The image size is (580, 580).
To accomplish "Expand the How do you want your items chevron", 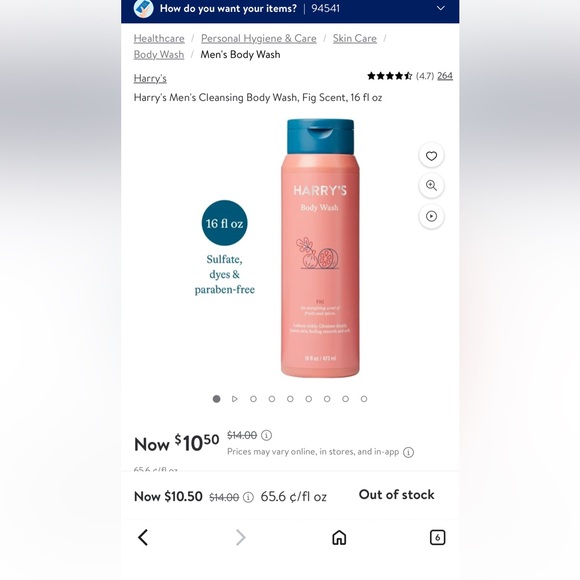I will click(x=441, y=8).
